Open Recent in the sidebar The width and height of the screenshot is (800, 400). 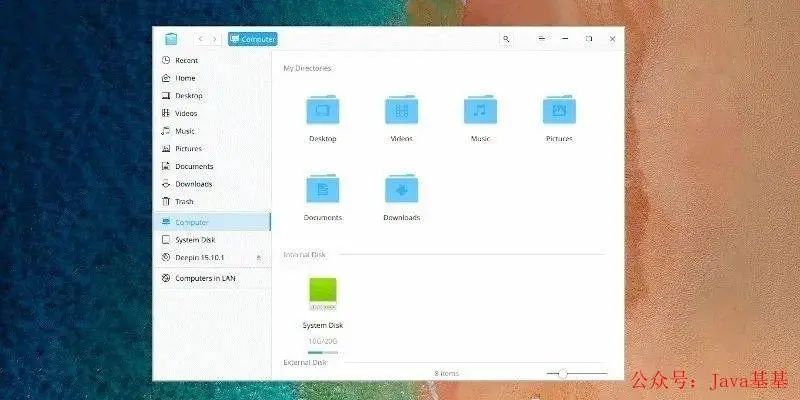[x=212, y=60]
